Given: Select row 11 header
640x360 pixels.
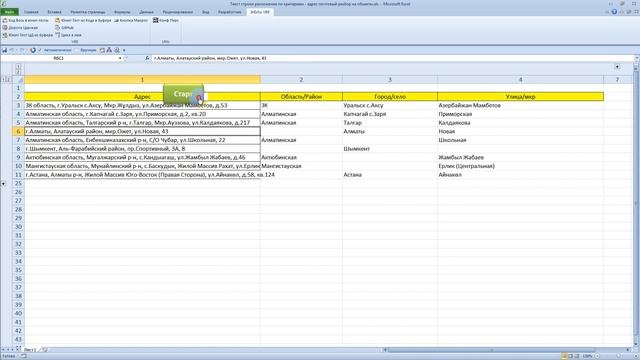Looking at the screenshot, I should tap(18, 175).
